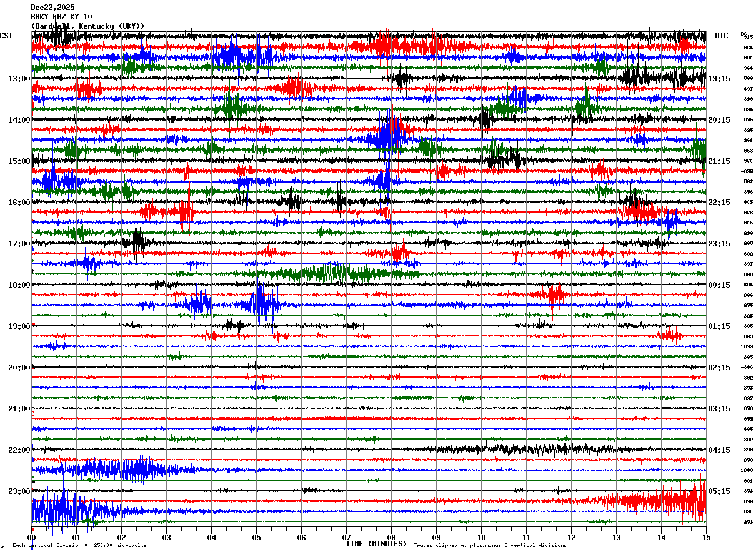This screenshot has width=756, height=554.
Task: Select the 05:15 UTC row label
Action: (719, 491)
